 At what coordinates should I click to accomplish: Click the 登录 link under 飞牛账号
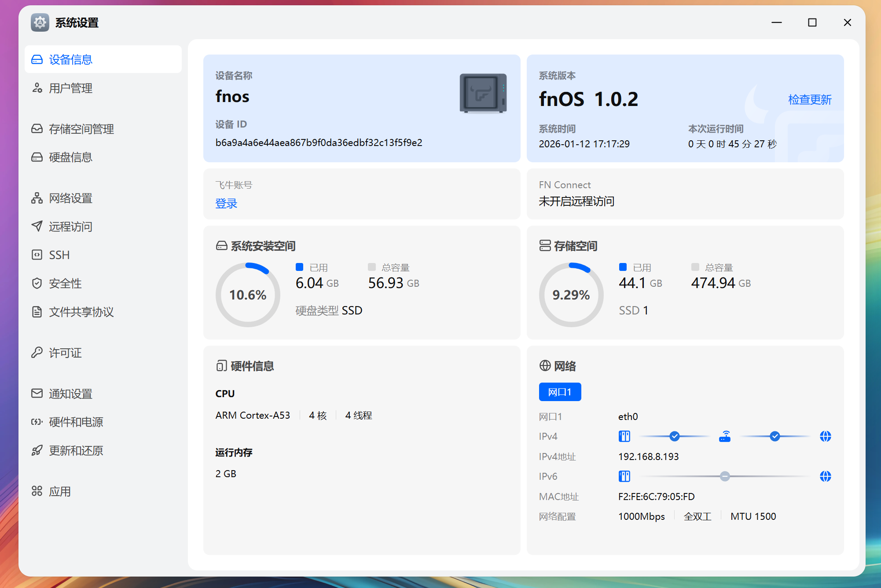coord(226,203)
